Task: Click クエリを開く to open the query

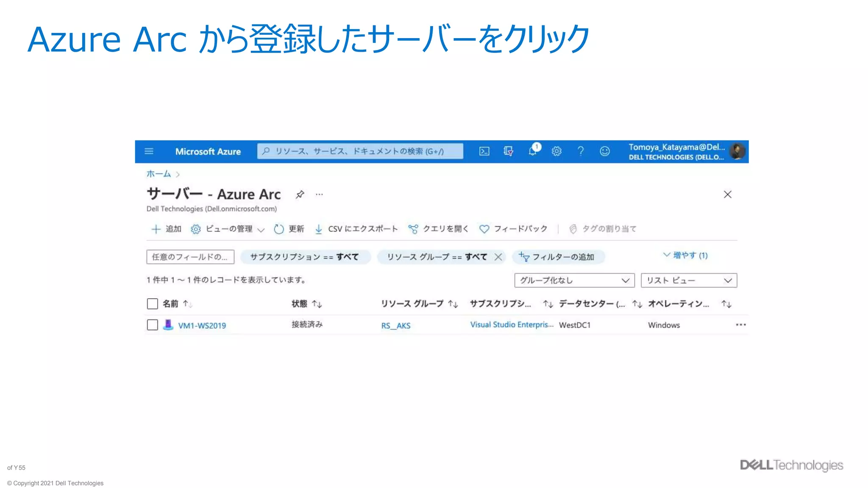Action: [x=439, y=229]
